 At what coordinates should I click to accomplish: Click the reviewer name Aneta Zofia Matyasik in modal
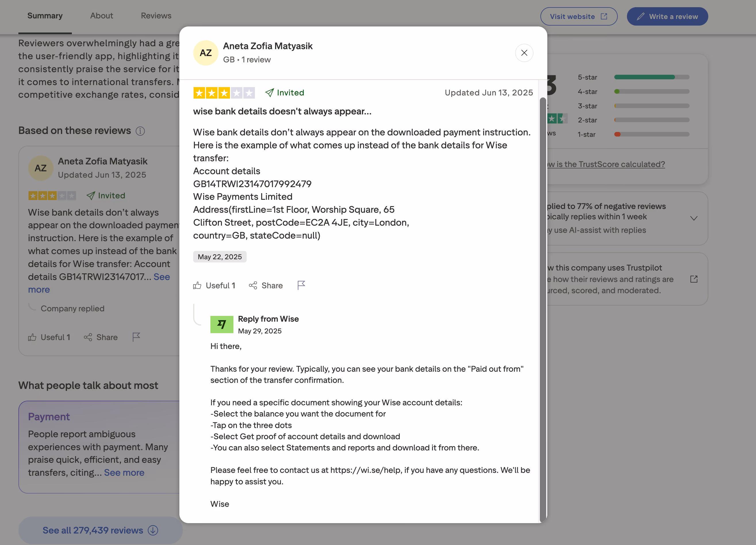(x=268, y=46)
